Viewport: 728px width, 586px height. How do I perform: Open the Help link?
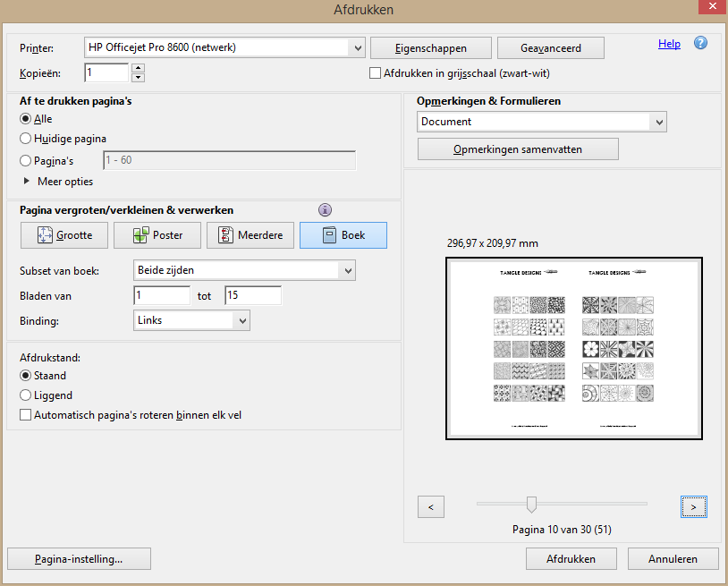(x=669, y=44)
